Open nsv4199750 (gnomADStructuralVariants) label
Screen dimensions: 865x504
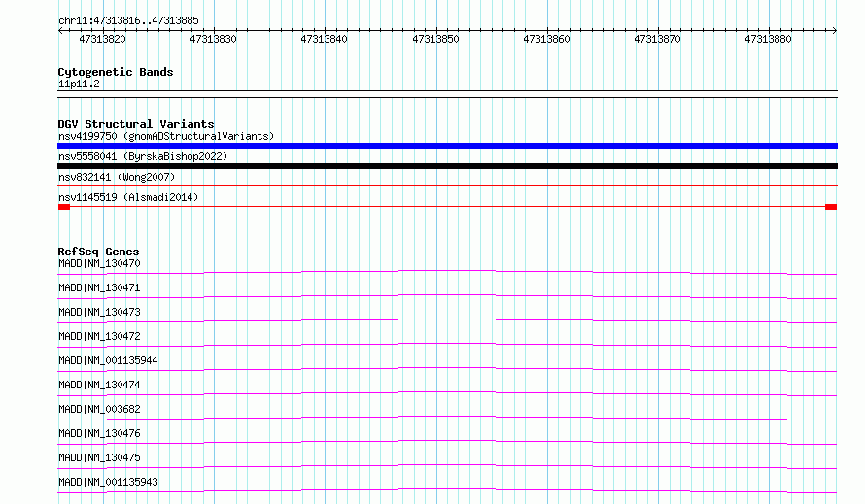166,136
